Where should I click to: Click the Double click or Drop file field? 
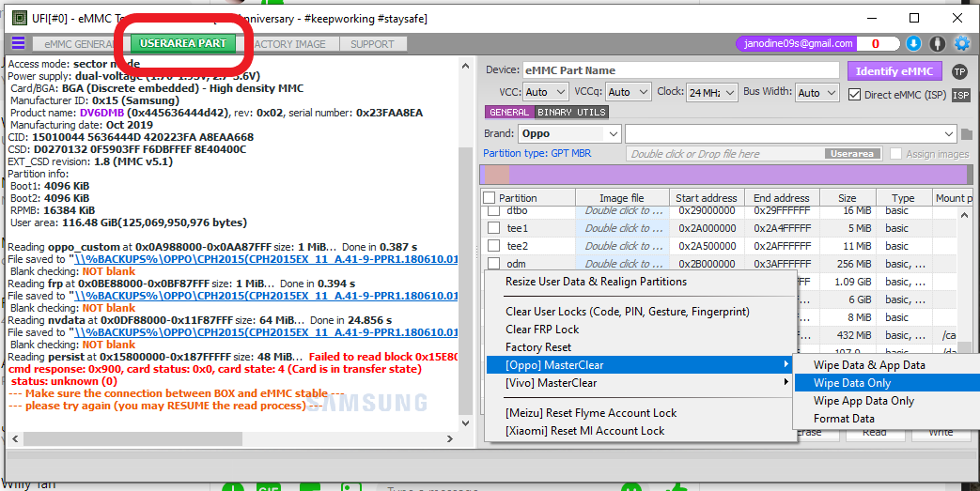coord(756,154)
